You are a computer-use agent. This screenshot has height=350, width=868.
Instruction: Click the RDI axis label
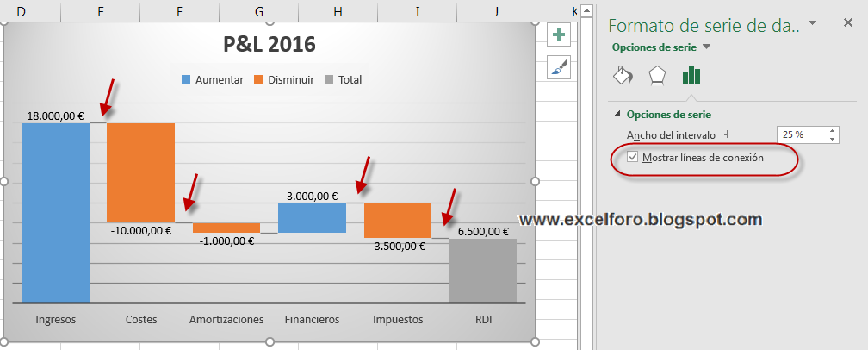pos(483,320)
